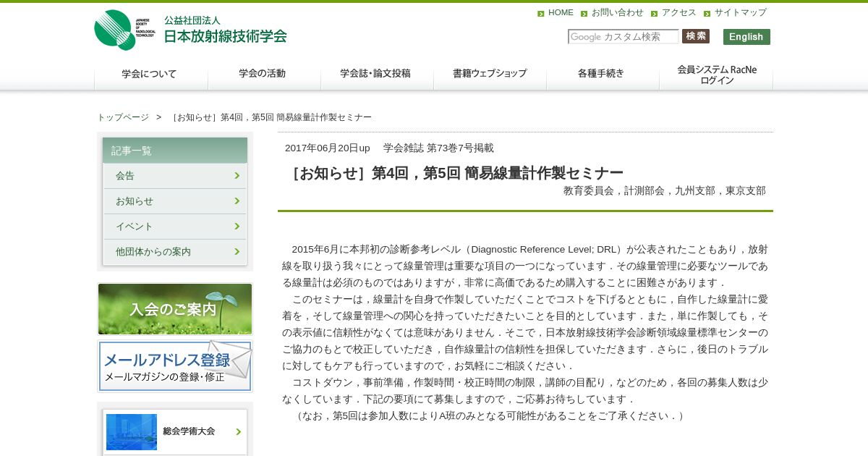The height and width of the screenshot is (456, 868).
Task: Click chevron arrow on イベント row
Action: 237,227
